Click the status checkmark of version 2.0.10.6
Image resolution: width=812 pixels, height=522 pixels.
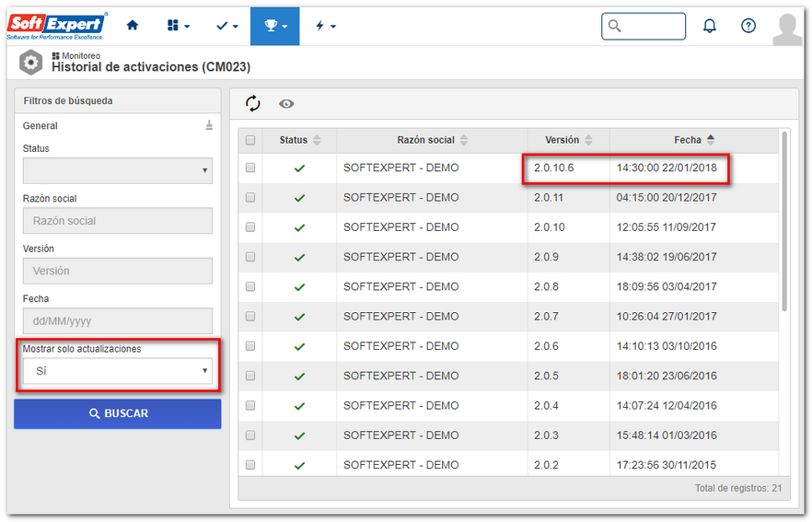(x=299, y=168)
